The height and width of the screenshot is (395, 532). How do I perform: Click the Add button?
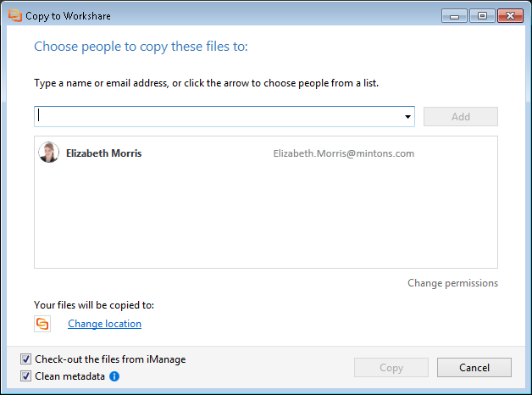coord(461,117)
